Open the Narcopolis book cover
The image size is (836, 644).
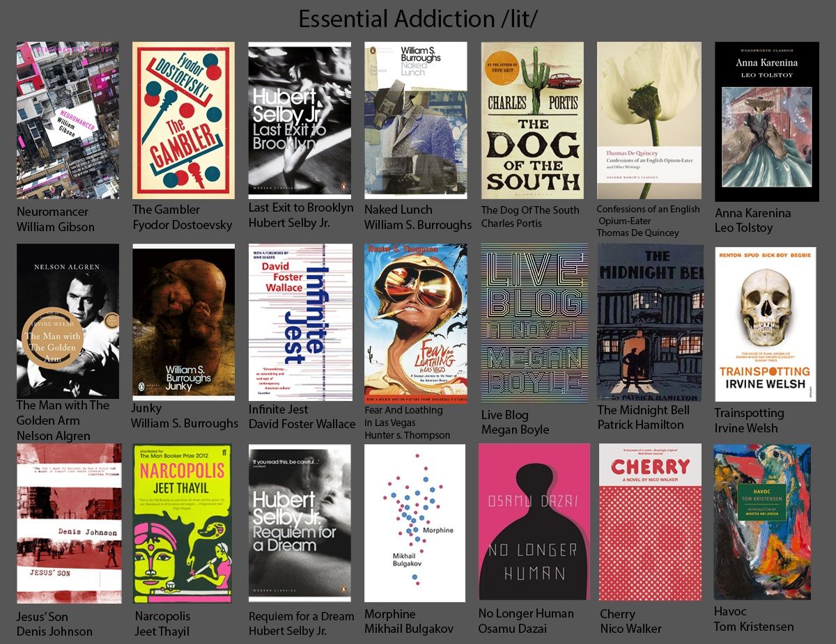[x=183, y=523]
